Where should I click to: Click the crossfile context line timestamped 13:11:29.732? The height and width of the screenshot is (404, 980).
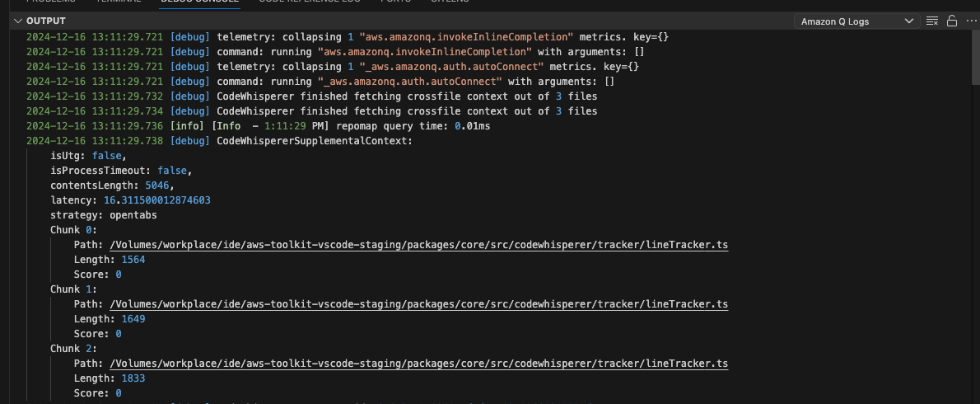click(312, 97)
